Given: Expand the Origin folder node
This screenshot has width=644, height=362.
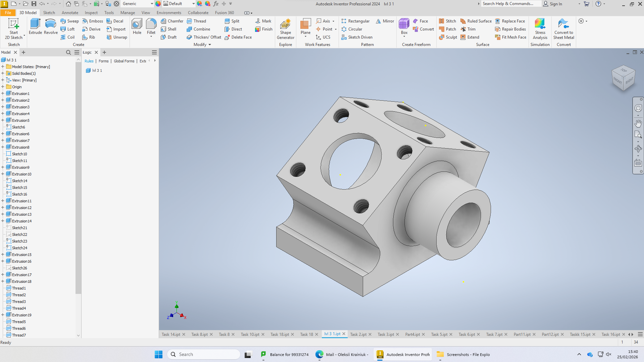Looking at the screenshot, I should click(3, 87).
